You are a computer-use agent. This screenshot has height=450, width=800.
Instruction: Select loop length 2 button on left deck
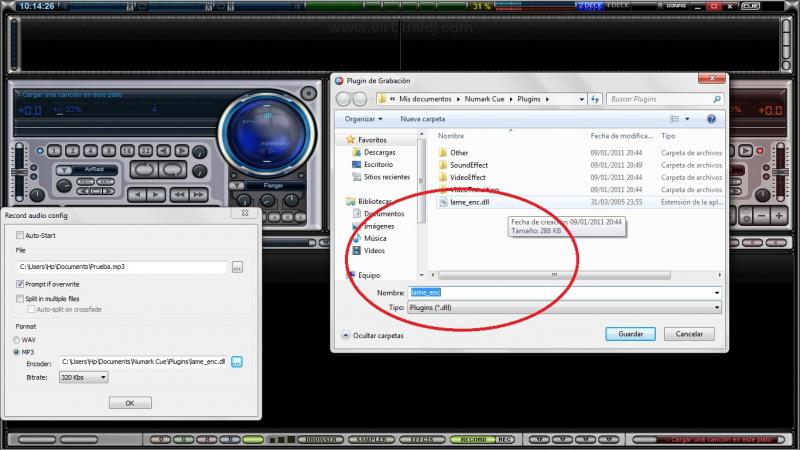pyautogui.click(x=72, y=151)
